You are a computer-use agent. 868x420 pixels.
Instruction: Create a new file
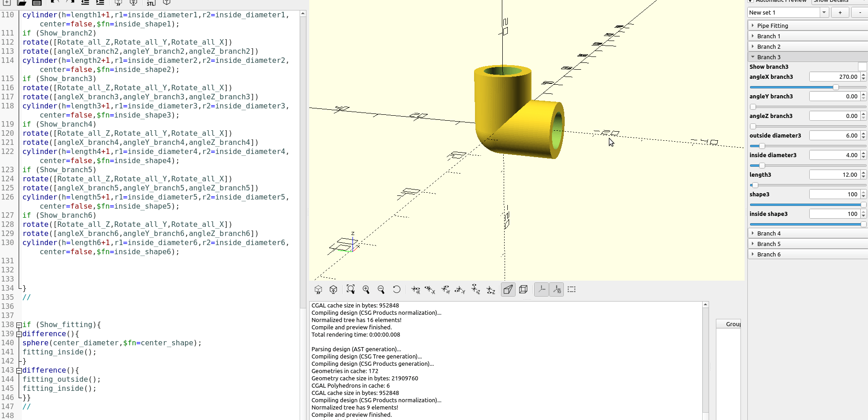point(6,3)
